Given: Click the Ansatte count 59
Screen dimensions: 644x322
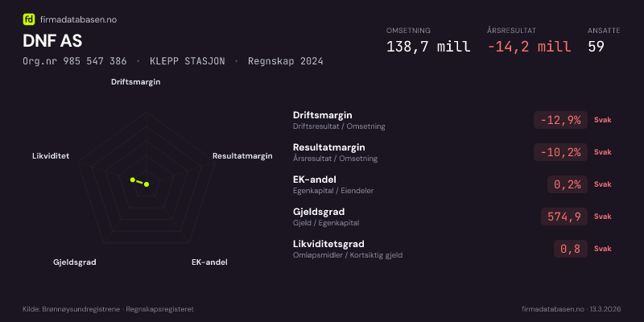Looking at the screenshot, I should point(596,47).
